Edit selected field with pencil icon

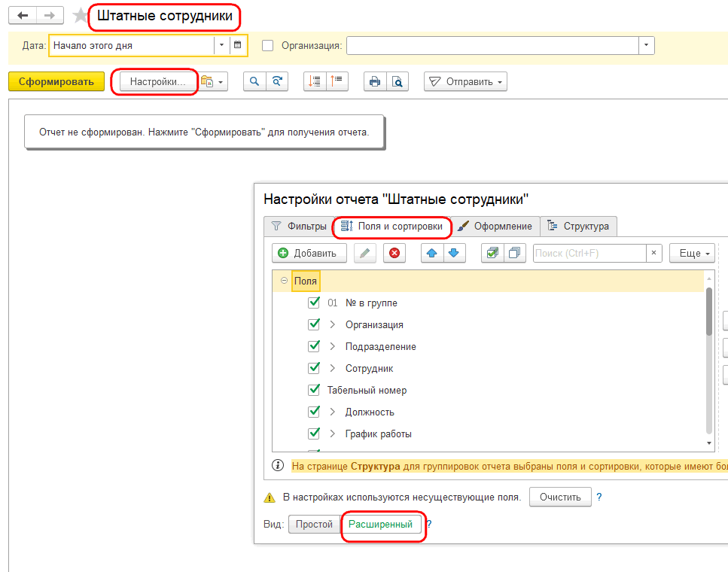coord(365,253)
